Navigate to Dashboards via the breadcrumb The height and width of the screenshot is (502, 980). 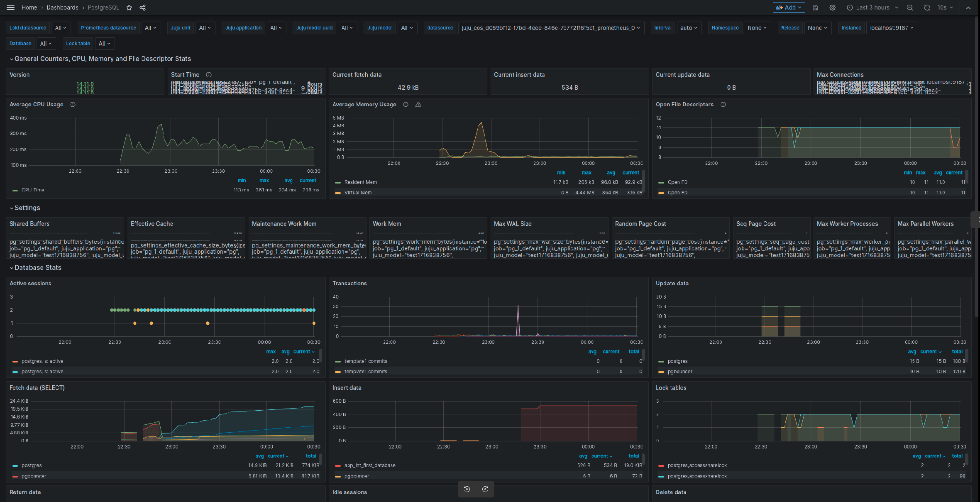[x=62, y=7]
